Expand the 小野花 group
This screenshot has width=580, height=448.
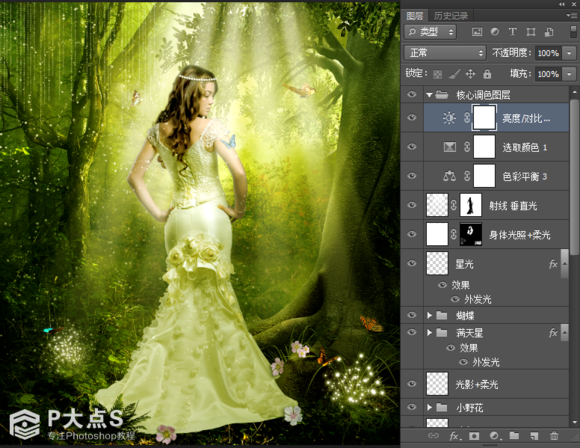tap(429, 407)
